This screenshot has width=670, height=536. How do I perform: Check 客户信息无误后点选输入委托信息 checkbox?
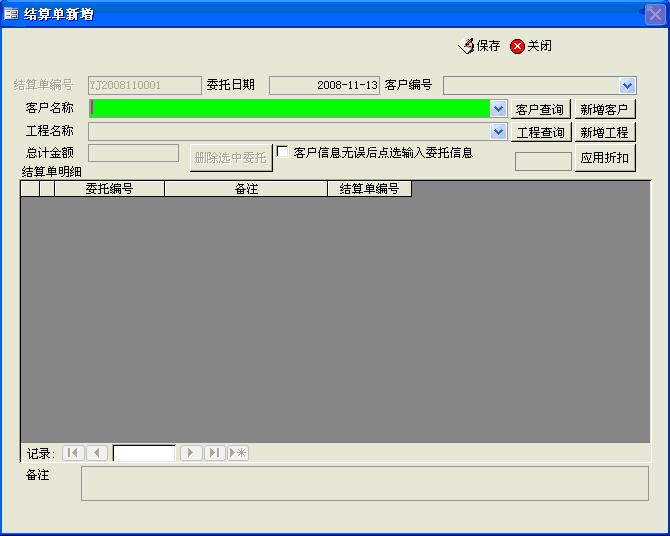click(x=282, y=151)
